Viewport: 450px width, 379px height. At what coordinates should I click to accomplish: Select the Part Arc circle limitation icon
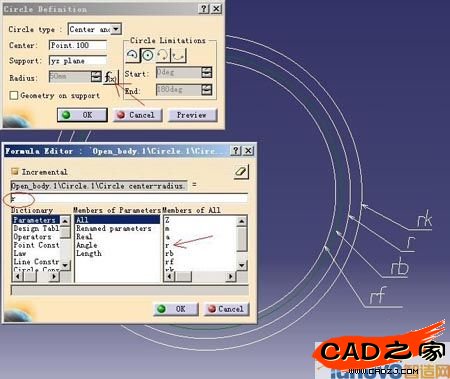pos(132,55)
